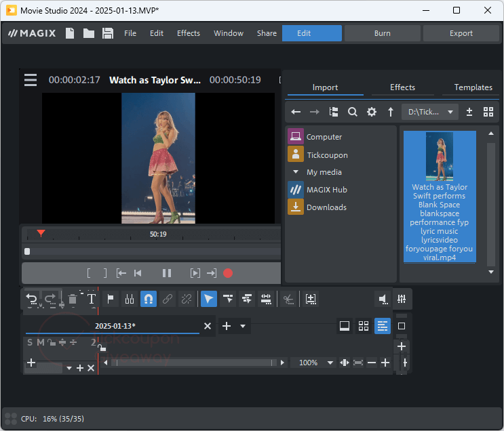Image resolution: width=504 pixels, height=431 pixels.
Task: Split object with the scissors icon
Action: click(288, 299)
